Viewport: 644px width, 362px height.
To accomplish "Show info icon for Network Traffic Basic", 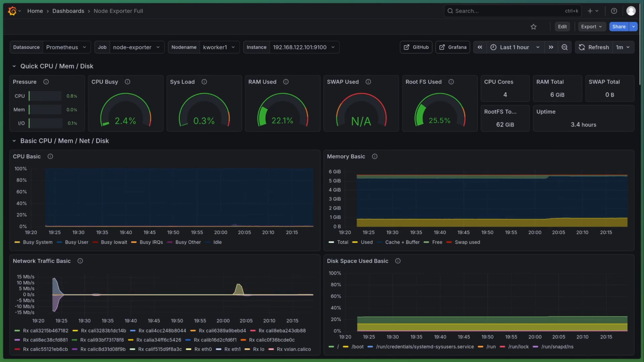I will tap(80, 261).
